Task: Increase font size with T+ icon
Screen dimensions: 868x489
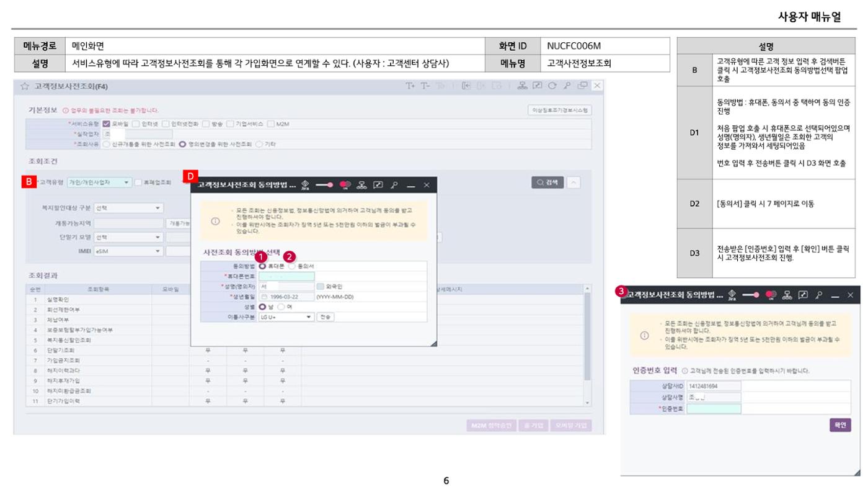Action: (410, 85)
